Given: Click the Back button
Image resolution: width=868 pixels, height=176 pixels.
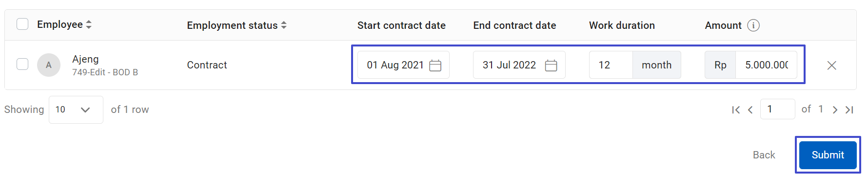Looking at the screenshot, I should [x=764, y=155].
